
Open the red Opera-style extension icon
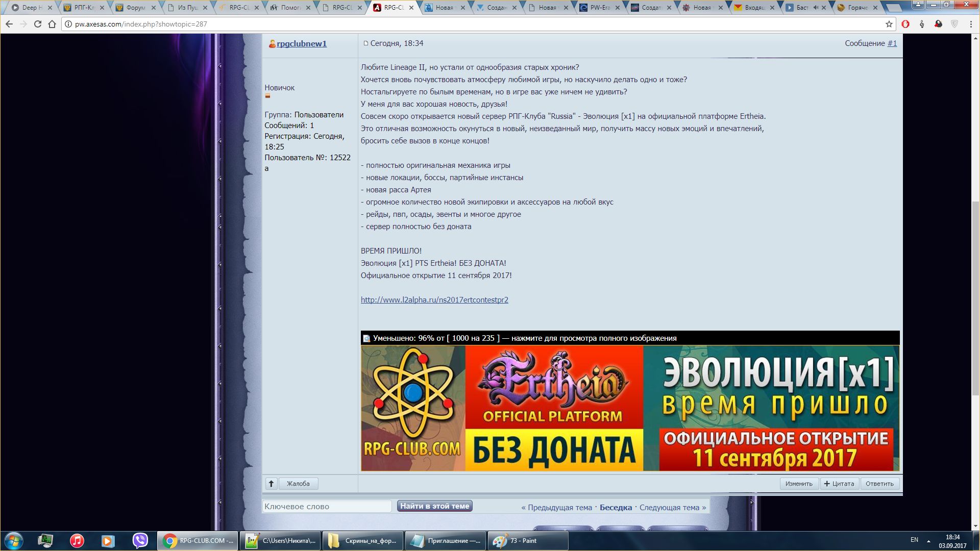(x=905, y=24)
